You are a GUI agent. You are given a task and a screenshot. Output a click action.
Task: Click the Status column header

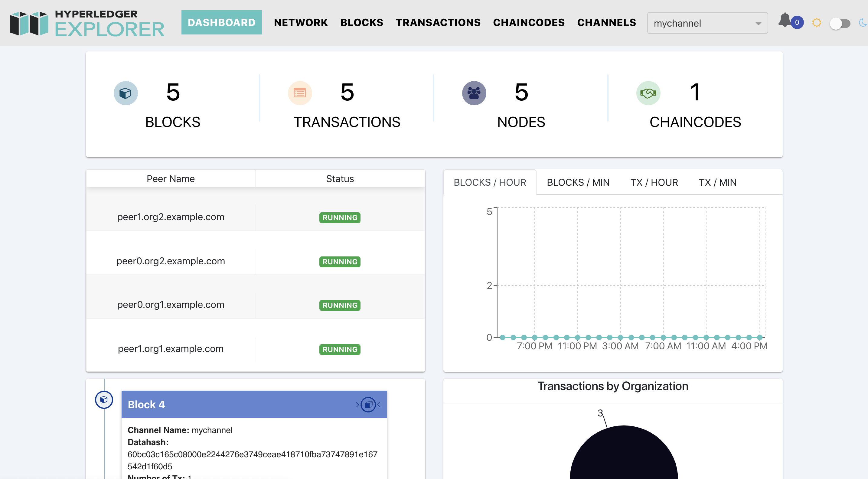pyautogui.click(x=340, y=178)
